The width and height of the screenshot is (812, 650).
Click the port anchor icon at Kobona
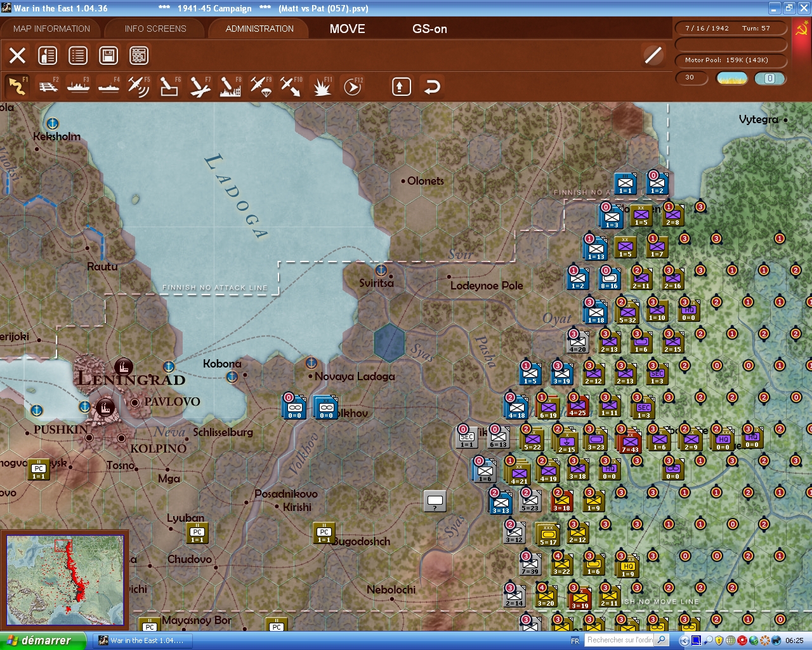click(x=232, y=377)
